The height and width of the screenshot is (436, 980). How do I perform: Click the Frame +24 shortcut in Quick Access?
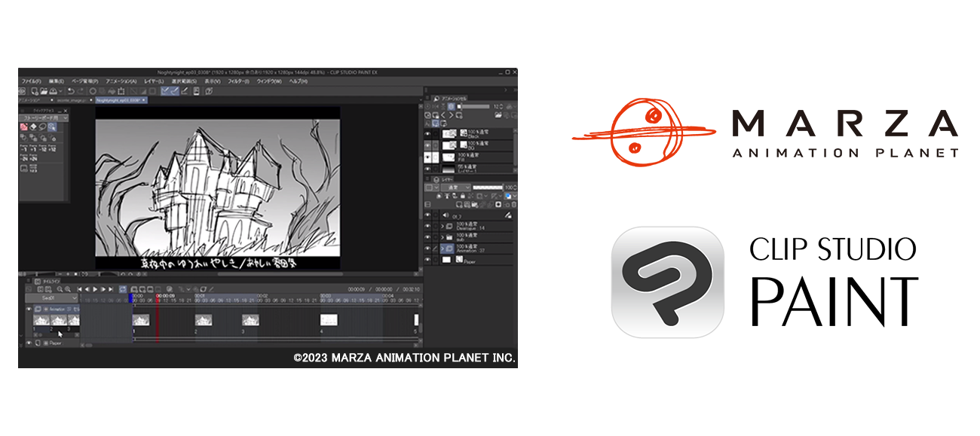tap(33, 158)
